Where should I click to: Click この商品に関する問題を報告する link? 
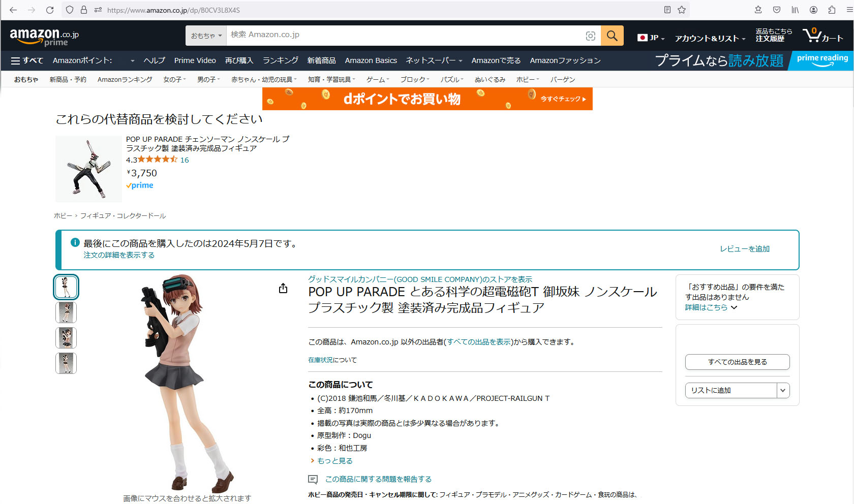pos(378,479)
